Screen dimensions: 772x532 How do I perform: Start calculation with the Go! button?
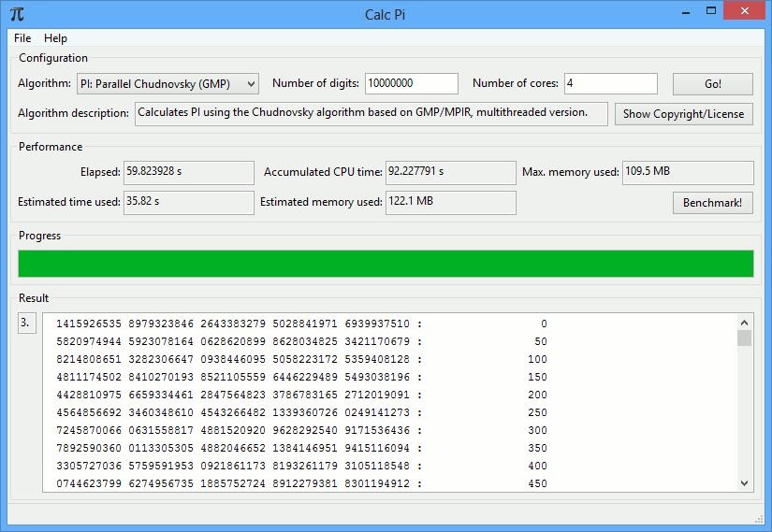click(713, 84)
